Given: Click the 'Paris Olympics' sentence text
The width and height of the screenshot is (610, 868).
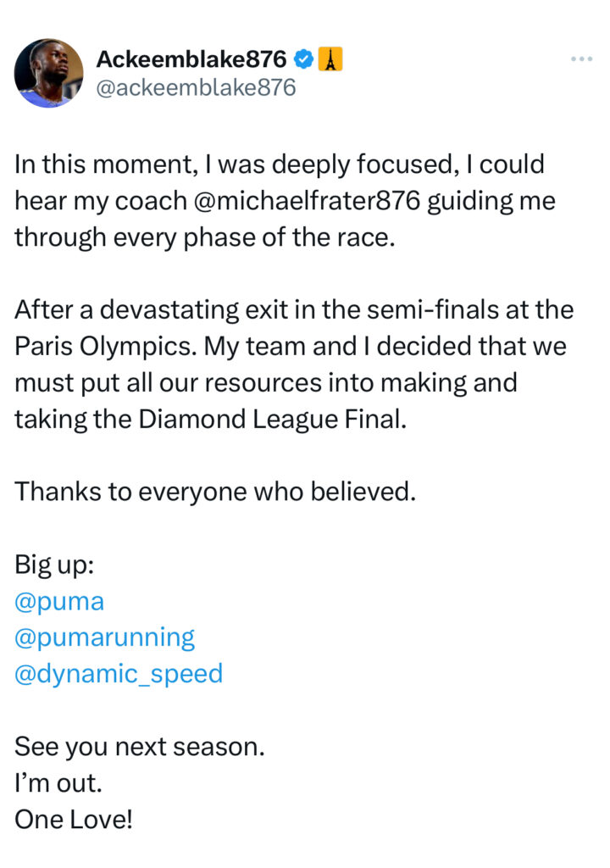Looking at the screenshot, I should point(105,347).
